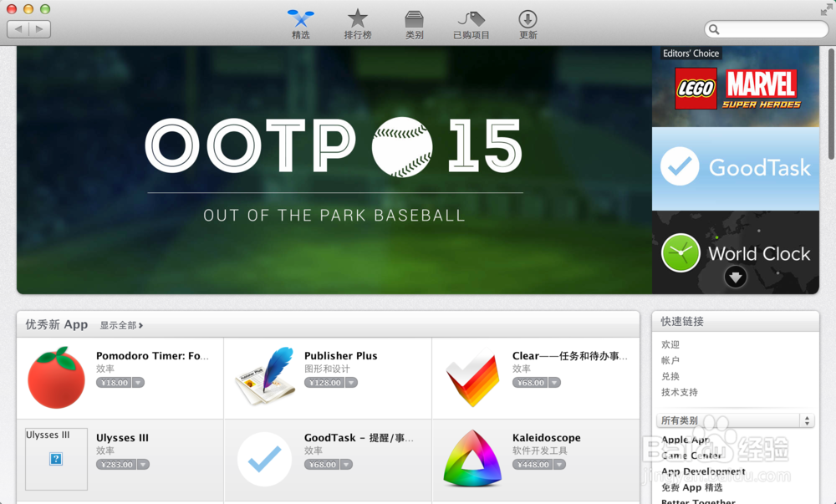Open the GoodTask blue checkmark icon in list
Viewport: 836px width, 504px height.
[264, 459]
